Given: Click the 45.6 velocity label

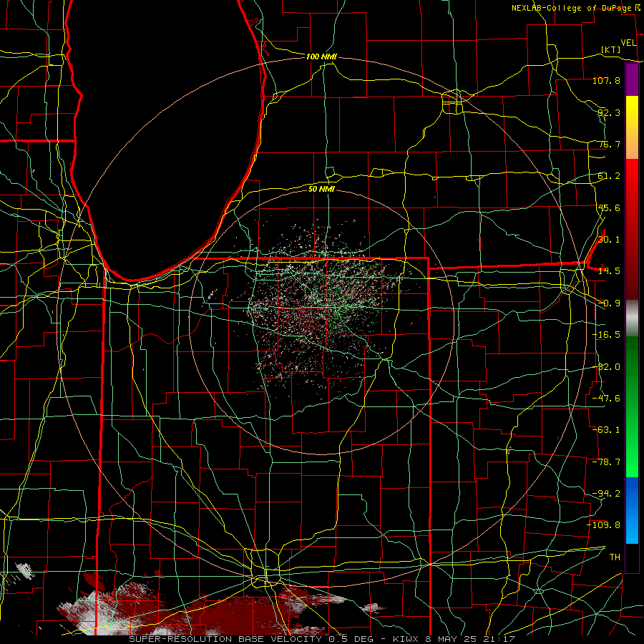Looking at the screenshot, I should 609,208.
